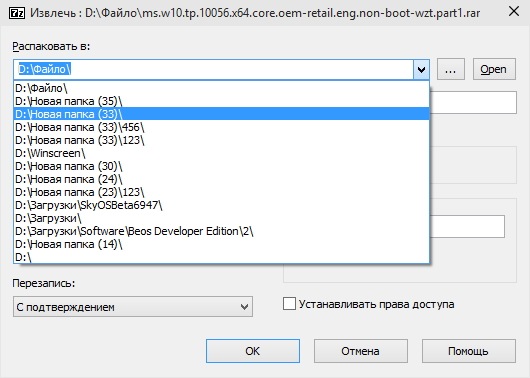Choose 'D:\Winscreen\' from path history

tap(221, 153)
